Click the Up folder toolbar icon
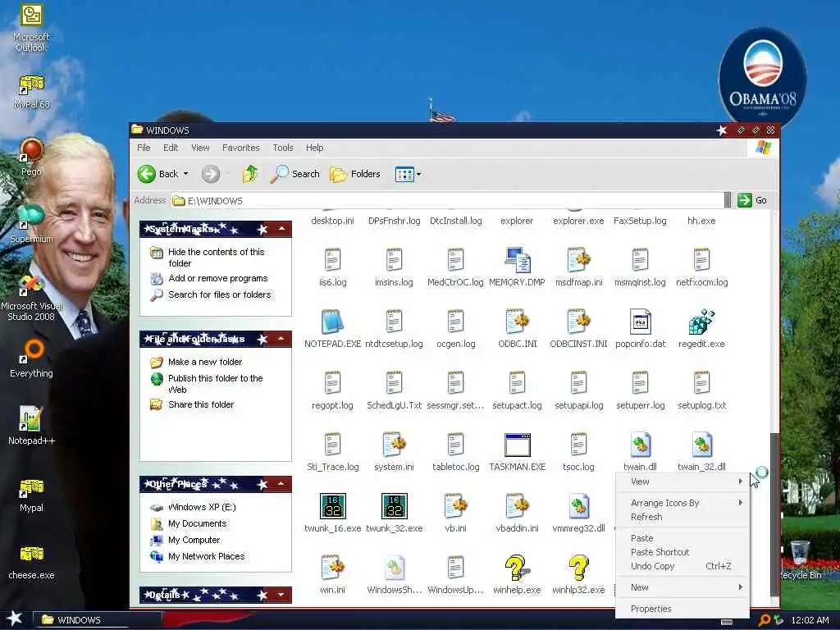Image resolution: width=840 pixels, height=630 pixels. pyautogui.click(x=249, y=174)
